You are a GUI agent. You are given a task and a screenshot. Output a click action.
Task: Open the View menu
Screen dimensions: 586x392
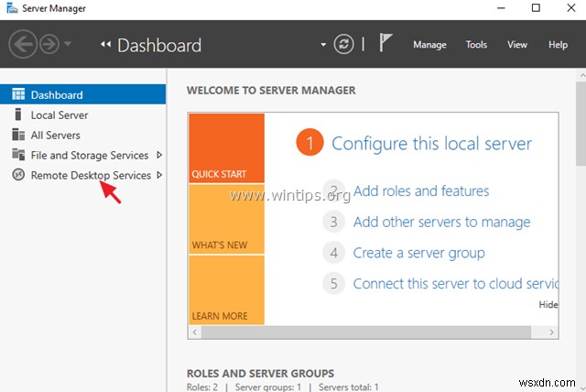(x=517, y=45)
